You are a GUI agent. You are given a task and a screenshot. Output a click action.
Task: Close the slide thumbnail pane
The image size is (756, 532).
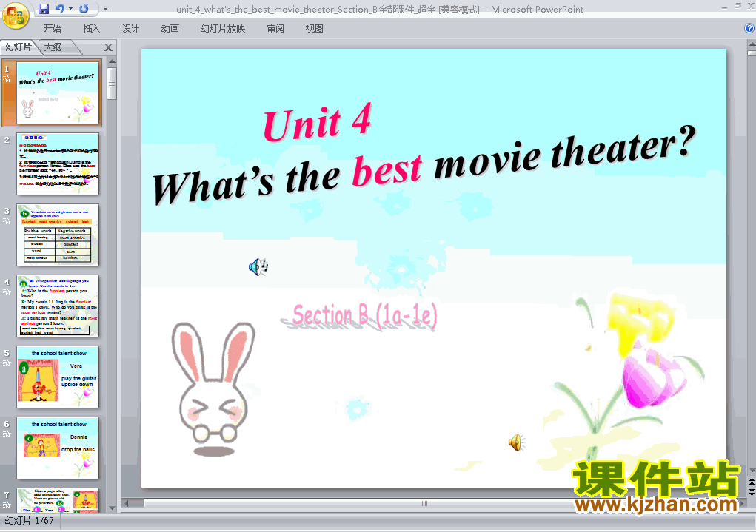pos(108,47)
